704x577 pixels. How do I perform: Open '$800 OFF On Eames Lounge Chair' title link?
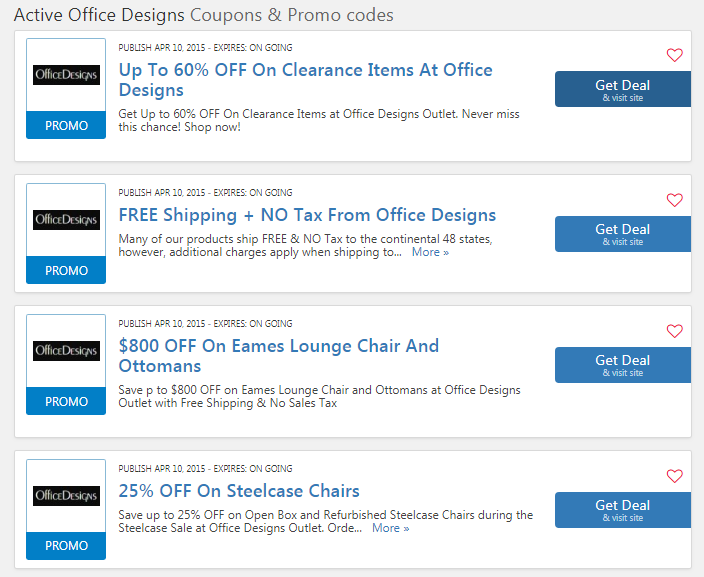point(279,356)
